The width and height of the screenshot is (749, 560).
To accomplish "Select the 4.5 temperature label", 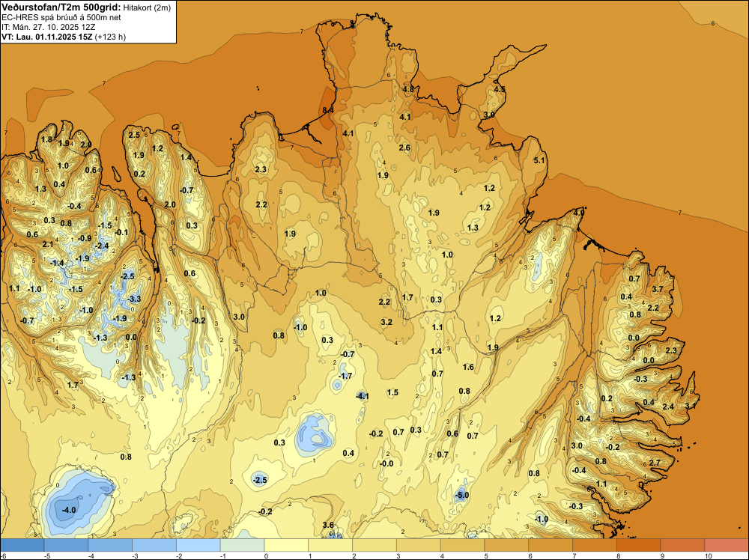I will tap(499, 89).
